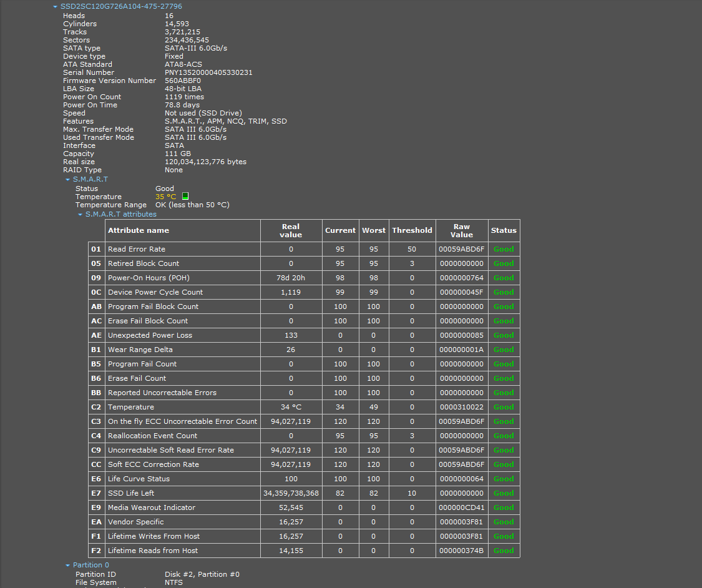The width and height of the screenshot is (702, 588).
Task: Click the SSD Life Left row name
Action: [131, 492]
